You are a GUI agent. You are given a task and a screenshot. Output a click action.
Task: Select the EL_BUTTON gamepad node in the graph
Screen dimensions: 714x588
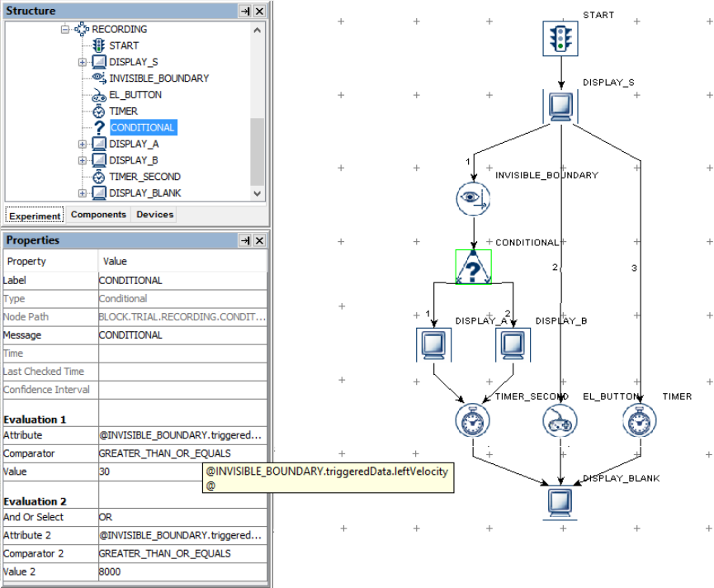click(560, 420)
